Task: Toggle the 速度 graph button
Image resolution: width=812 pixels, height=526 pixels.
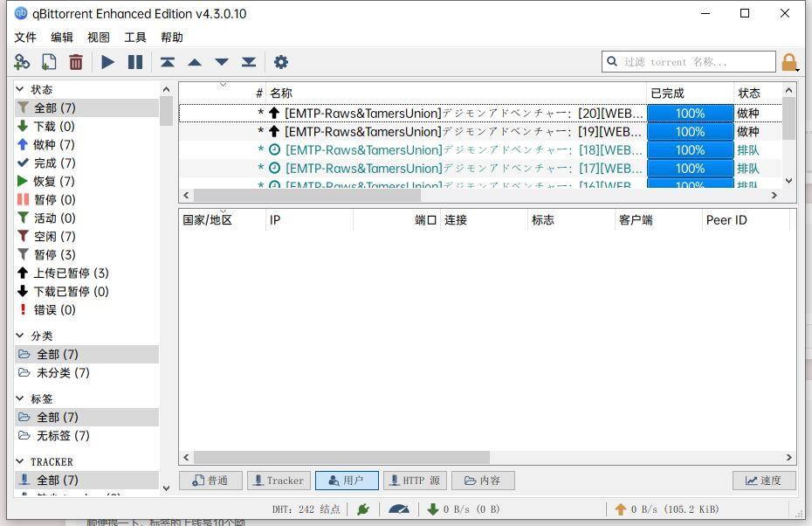Action: click(x=763, y=481)
